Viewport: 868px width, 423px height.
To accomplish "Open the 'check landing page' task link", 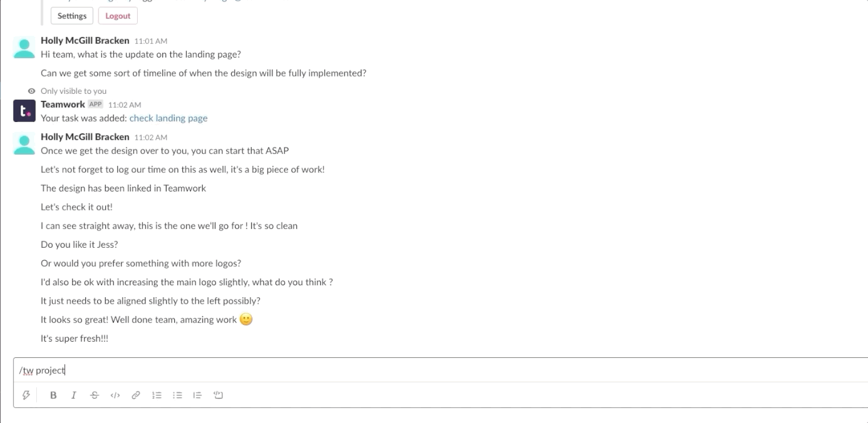I will [x=168, y=118].
